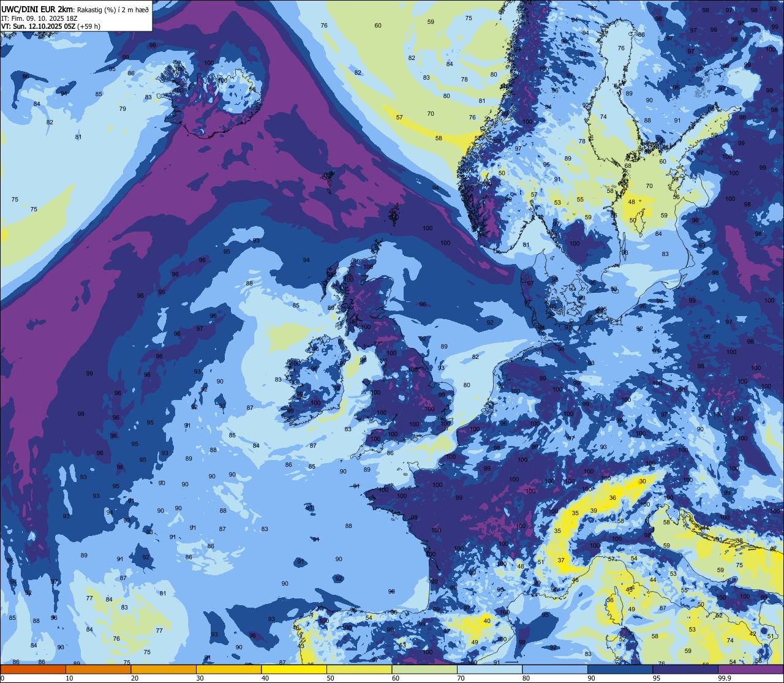The image size is (784, 683).
Task: Click the 0–10 dark orange legend swatch
Action: (33, 669)
